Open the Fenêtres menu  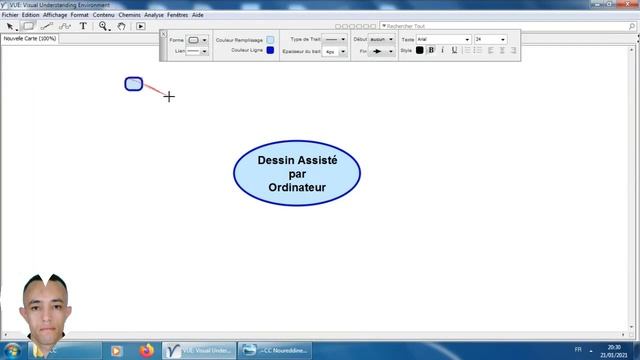[x=178, y=15]
